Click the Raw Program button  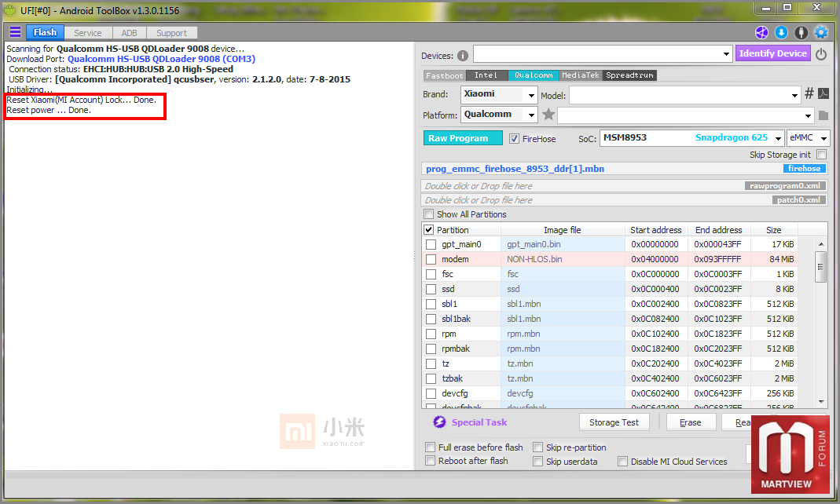[x=463, y=138]
